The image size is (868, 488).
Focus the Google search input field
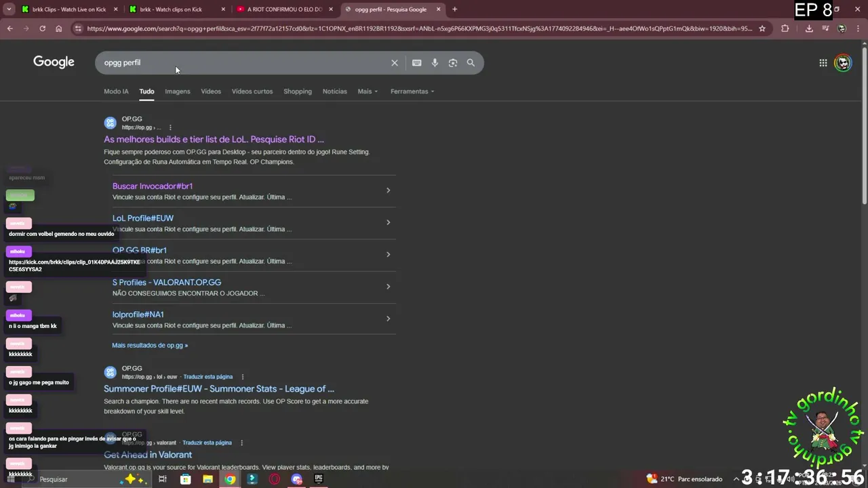click(244, 62)
